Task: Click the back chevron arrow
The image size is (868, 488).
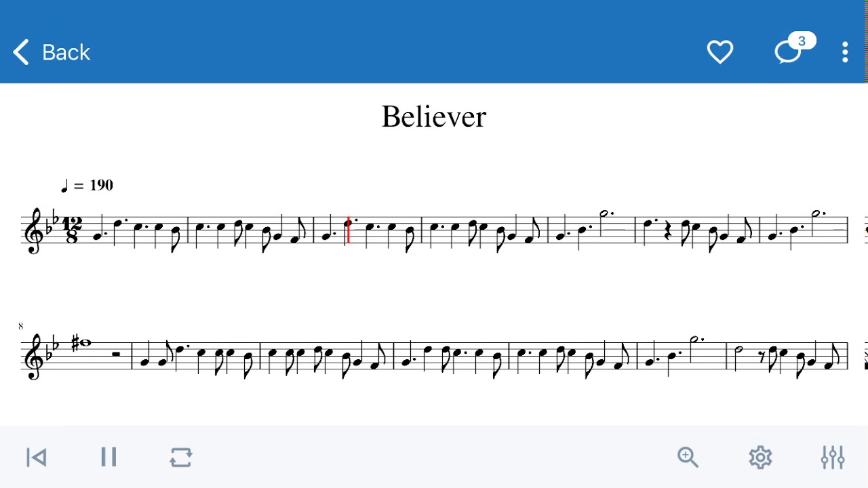Action: click(21, 52)
